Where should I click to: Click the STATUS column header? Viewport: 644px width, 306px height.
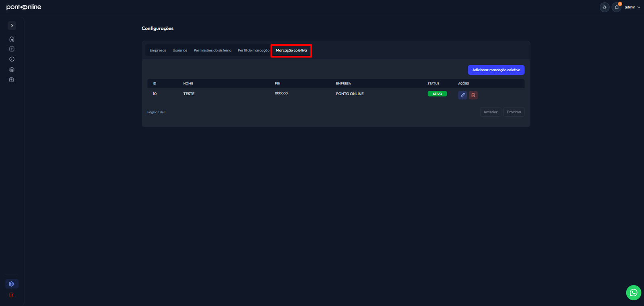coord(433,84)
